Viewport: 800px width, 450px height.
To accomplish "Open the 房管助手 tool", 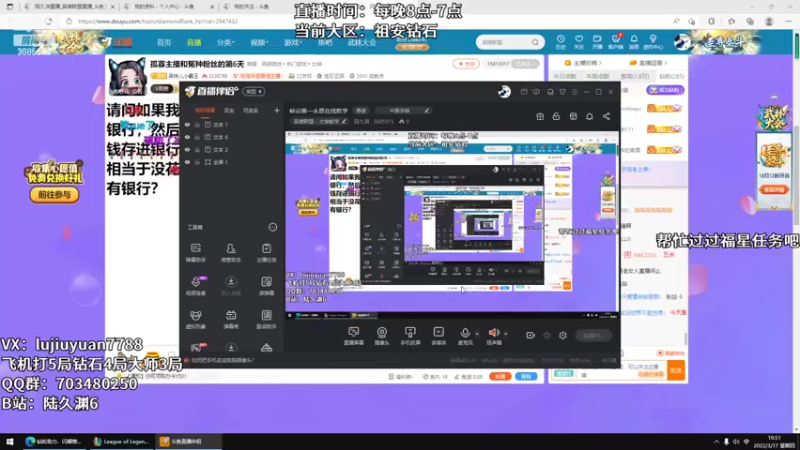I will point(231,253).
